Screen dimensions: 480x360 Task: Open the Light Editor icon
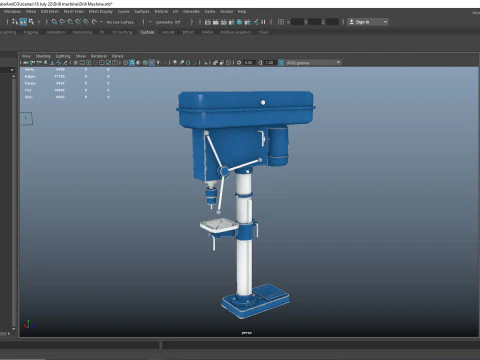(256, 22)
